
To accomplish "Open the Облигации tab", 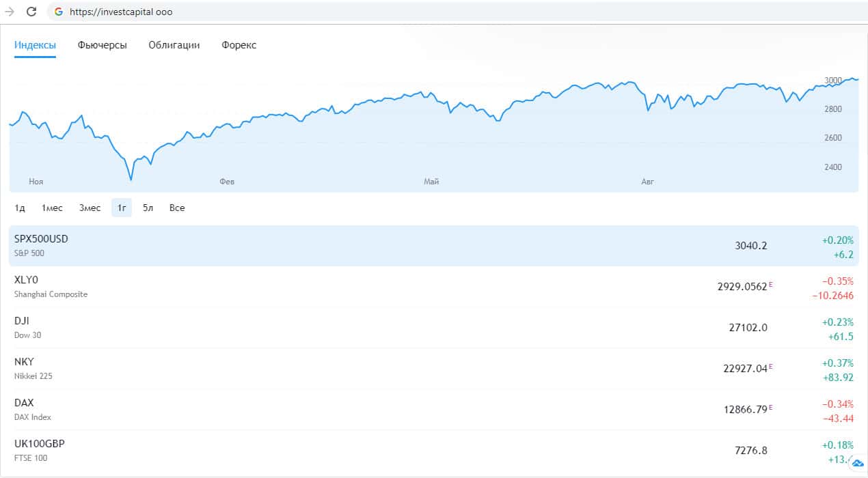I will 174,45.
